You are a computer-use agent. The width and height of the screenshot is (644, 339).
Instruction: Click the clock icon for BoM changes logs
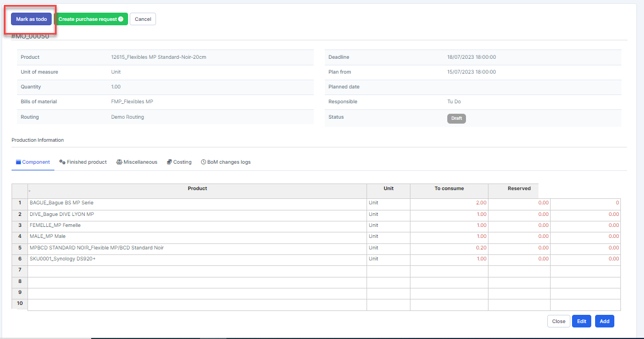[x=203, y=162]
